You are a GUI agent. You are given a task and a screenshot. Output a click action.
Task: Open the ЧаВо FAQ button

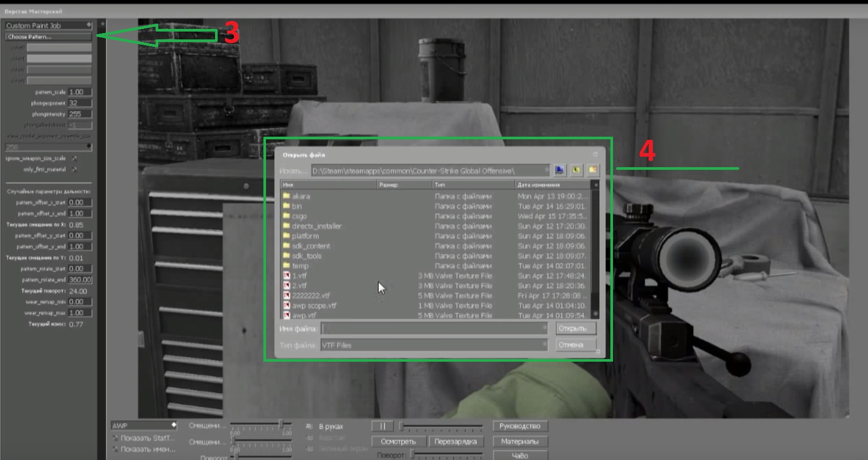click(x=520, y=455)
